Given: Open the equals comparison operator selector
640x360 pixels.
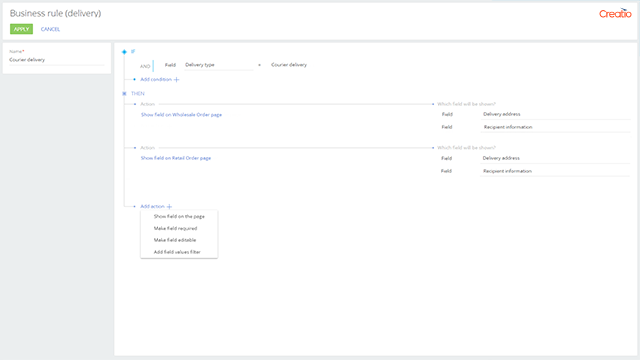Looking at the screenshot, I should pos(259,65).
